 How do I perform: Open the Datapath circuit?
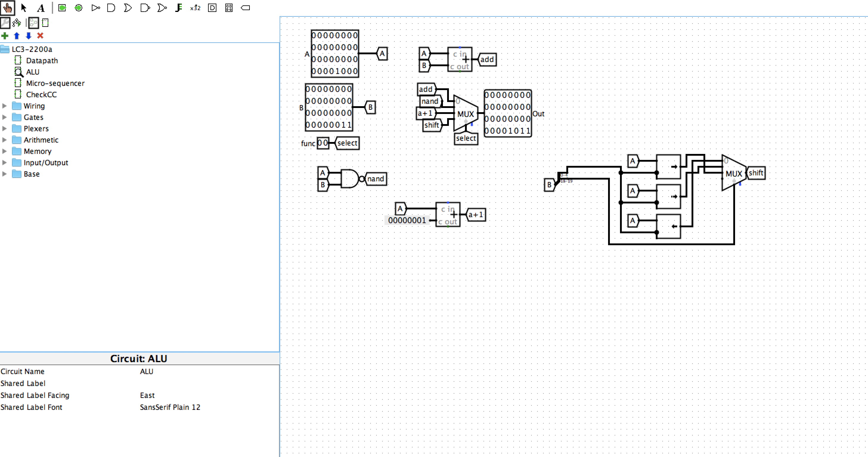[x=42, y=61]
